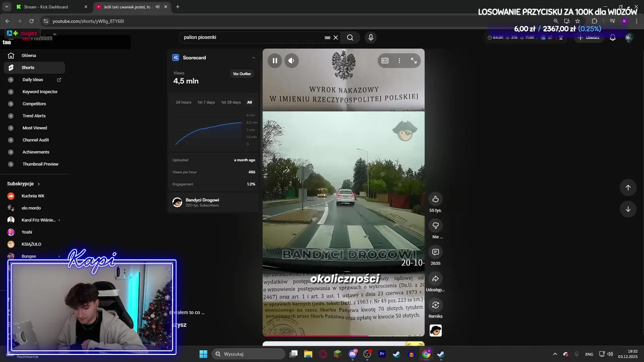Image resolution: width=644 pixels, height=362 pixels.
Task: Mute the Short with the speaker button
Action: (291, 61)
